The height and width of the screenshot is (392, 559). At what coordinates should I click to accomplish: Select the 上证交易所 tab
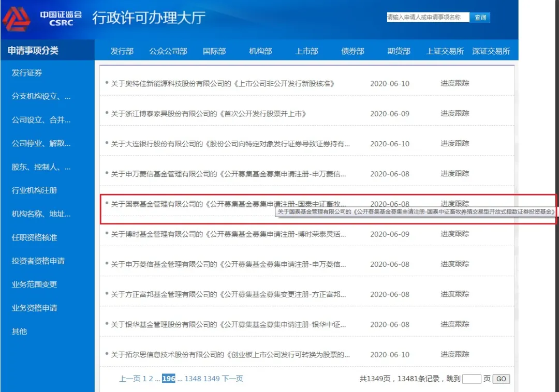[x=445, y=51]
